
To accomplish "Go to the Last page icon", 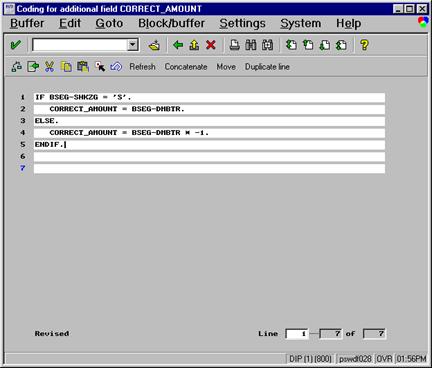I will click(341, 45).
